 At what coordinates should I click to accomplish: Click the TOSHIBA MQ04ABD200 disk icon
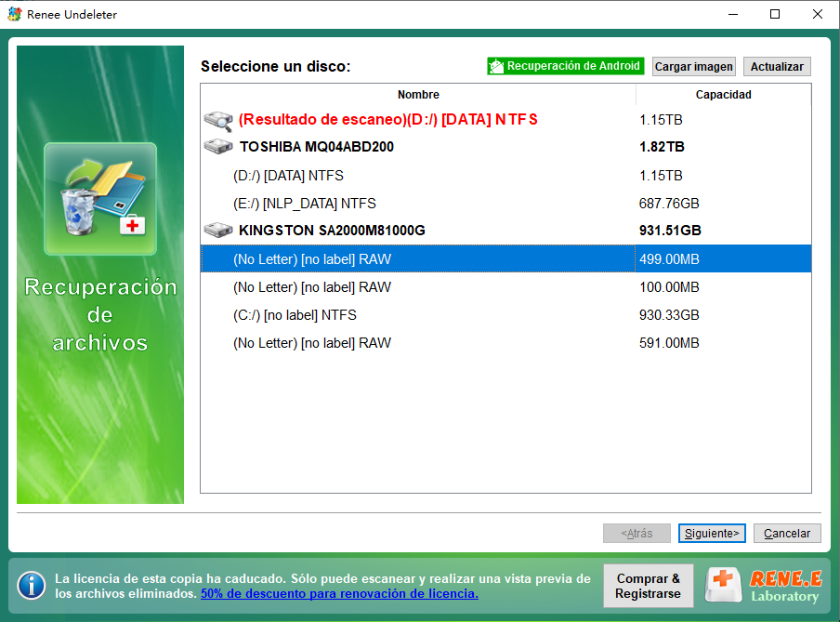click(x=218, y=146)
